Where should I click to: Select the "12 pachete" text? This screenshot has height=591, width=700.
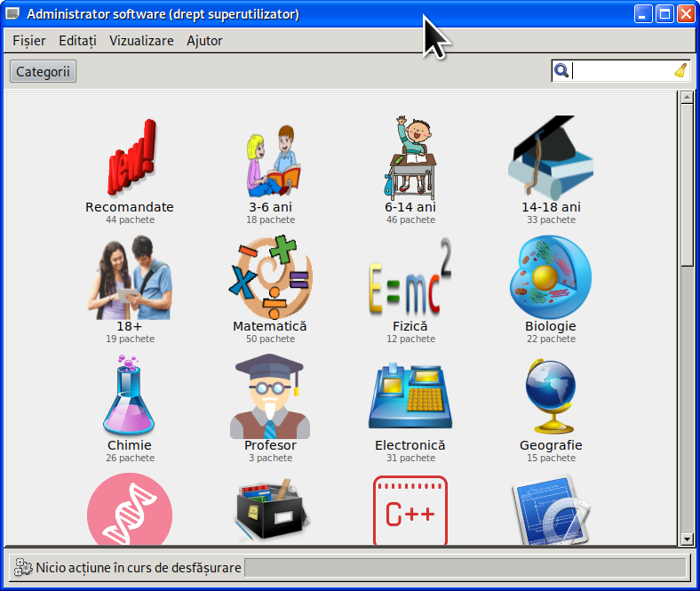click(410, 339)
